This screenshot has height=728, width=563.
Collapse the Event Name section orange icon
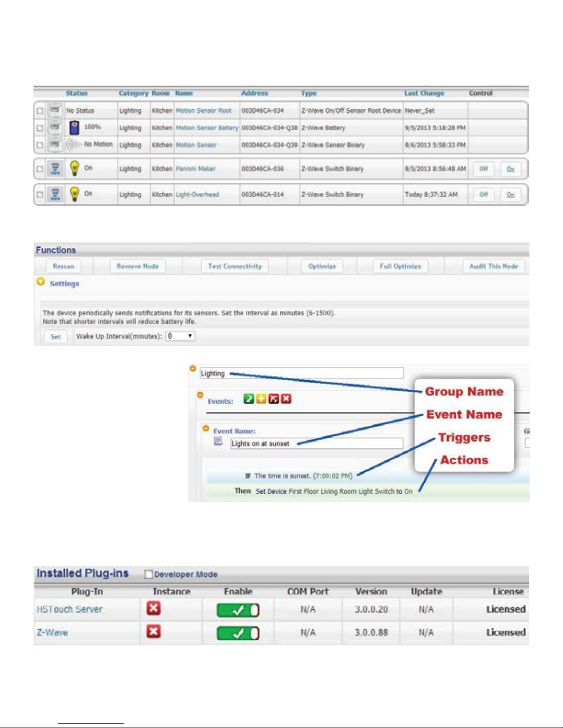(206, 428)
